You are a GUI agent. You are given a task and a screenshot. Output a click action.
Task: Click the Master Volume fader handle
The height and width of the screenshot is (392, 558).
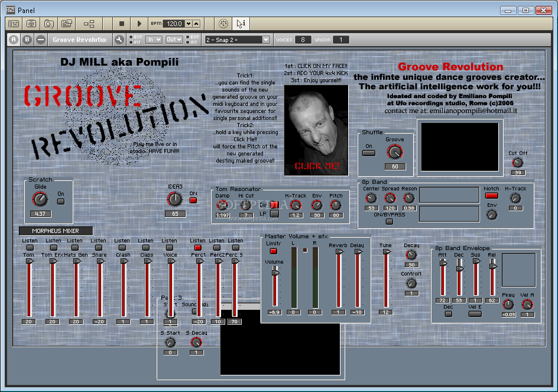click(275, 273)
